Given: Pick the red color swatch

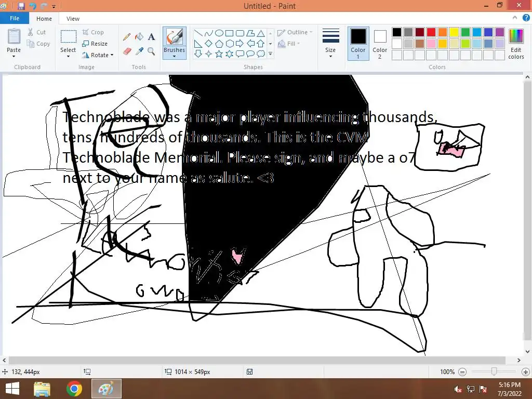Looking at the screenshot, I should [x=431, y=32].
